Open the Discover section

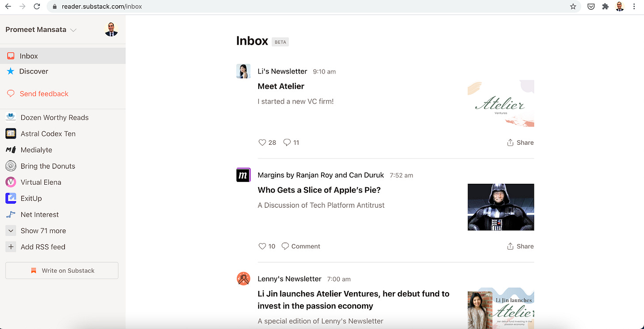34,71
